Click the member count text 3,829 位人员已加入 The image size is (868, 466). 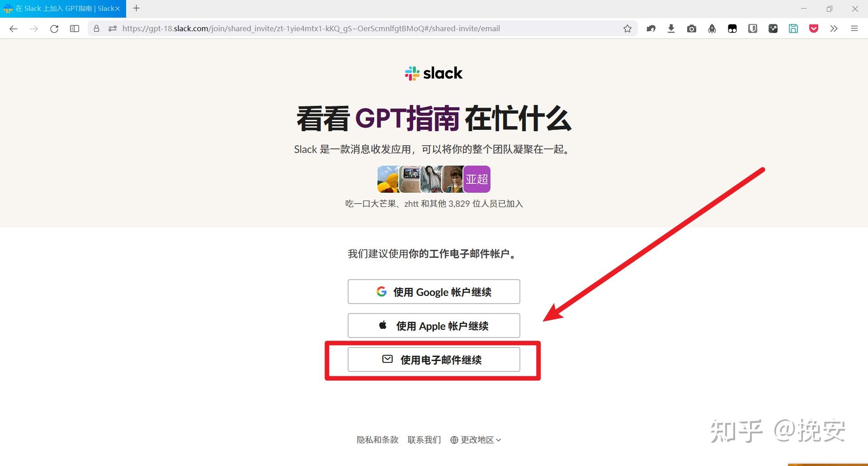[x=486, y=204]
